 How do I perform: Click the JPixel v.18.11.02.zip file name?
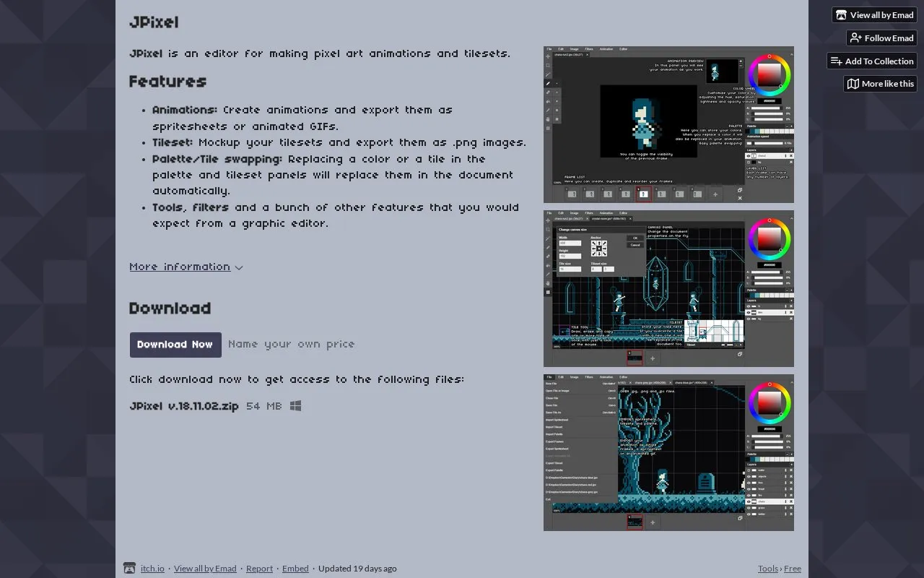tap(184, 406)
